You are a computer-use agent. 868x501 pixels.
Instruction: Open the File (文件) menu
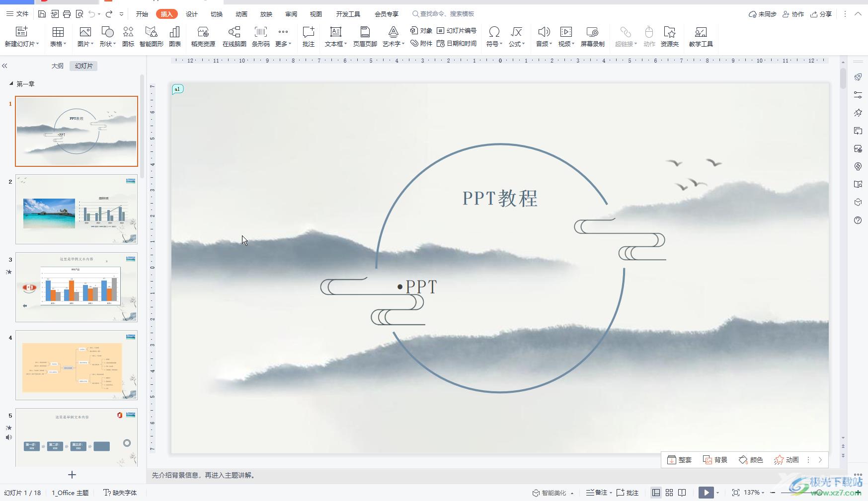pyautogui.click(x=17, y=14)
